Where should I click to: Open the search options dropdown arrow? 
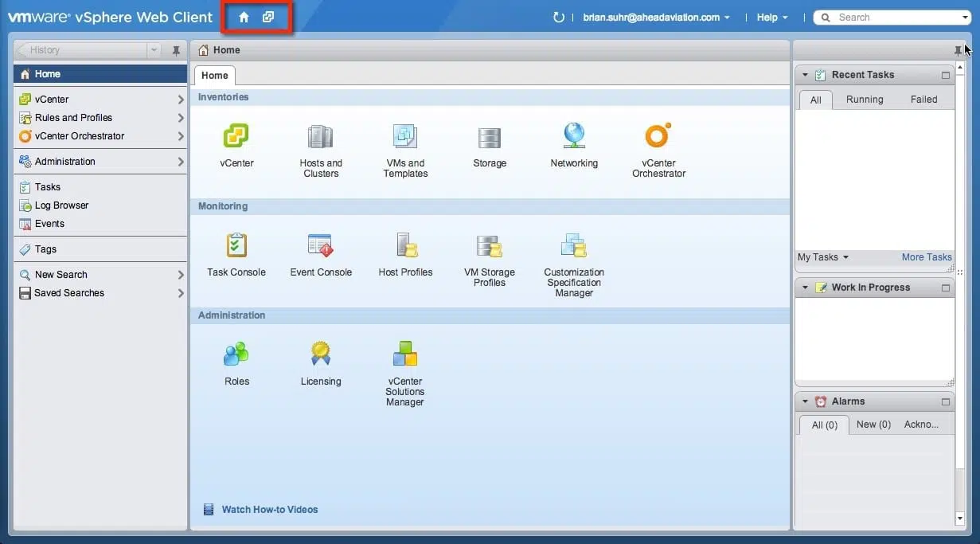[965, 18]
